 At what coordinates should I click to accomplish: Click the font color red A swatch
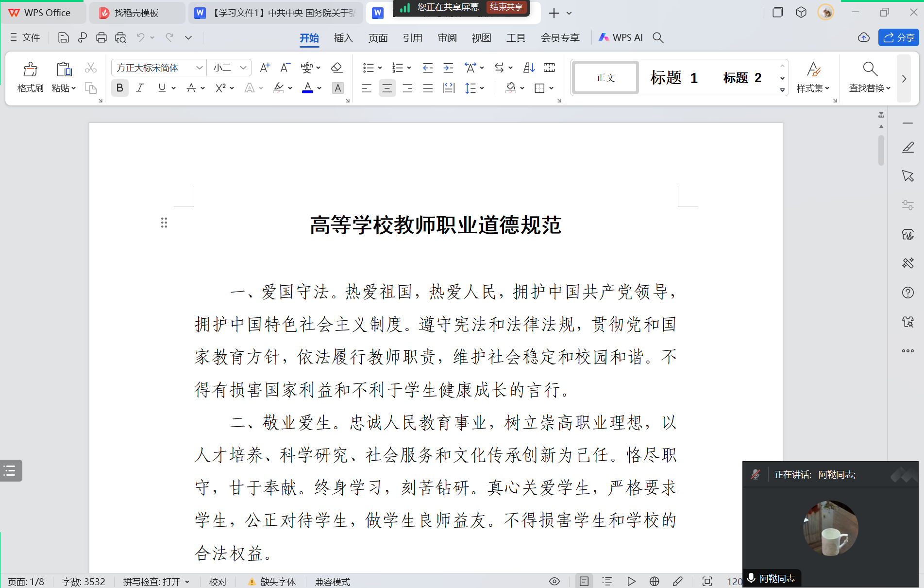pyautogui.click(x=307, y=88)
